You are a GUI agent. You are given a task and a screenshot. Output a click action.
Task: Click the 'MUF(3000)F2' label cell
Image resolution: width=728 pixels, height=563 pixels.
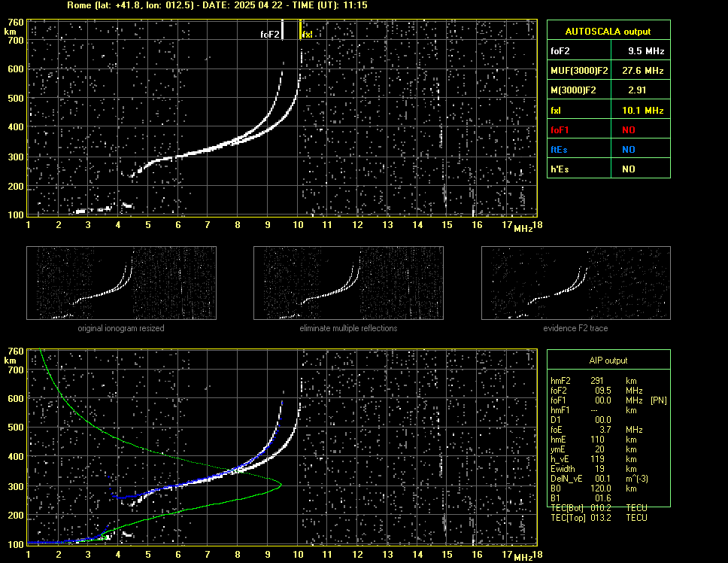(579, 71)
